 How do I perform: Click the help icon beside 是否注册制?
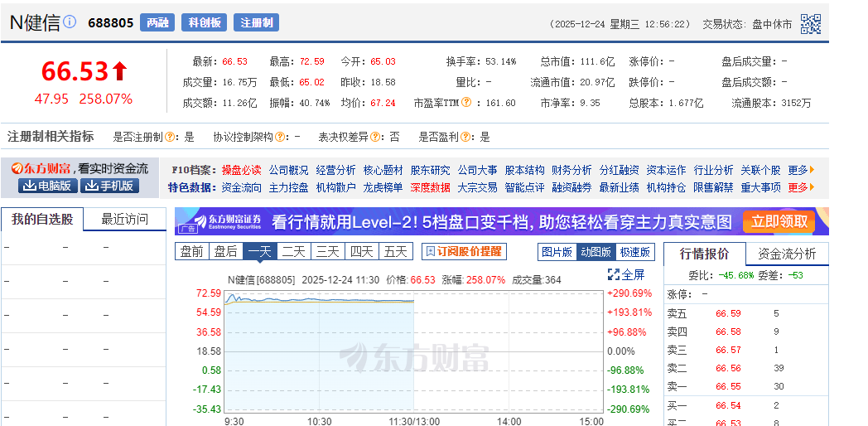[x=170, y=137]
